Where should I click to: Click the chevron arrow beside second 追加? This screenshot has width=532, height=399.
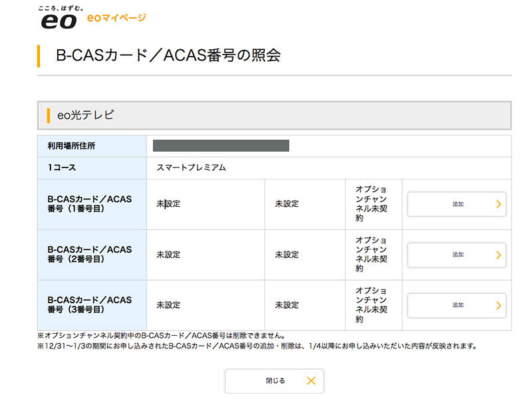click(x=499, y=255)
